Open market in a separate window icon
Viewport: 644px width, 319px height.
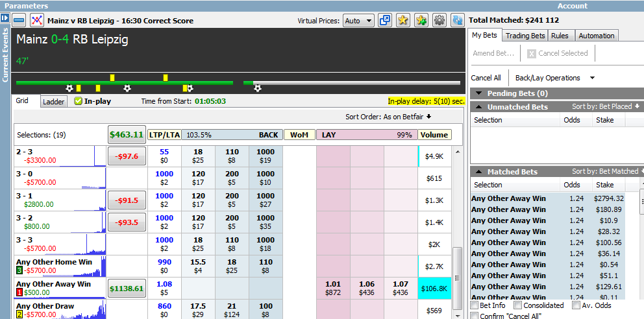coord(384,20)
